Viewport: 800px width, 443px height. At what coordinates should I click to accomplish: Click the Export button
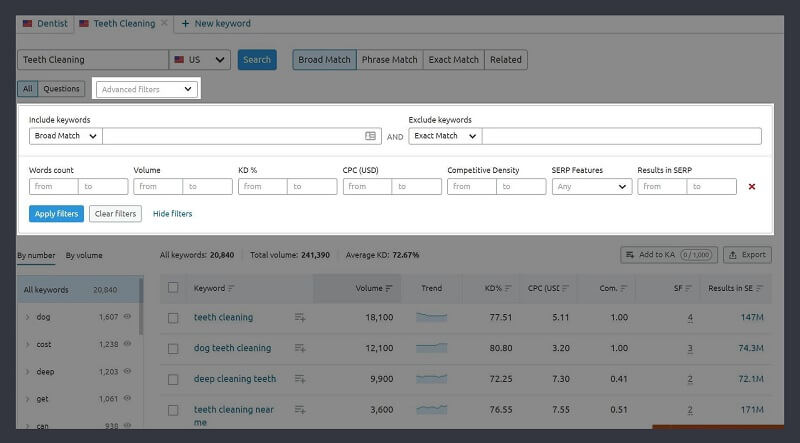point(747,255)
